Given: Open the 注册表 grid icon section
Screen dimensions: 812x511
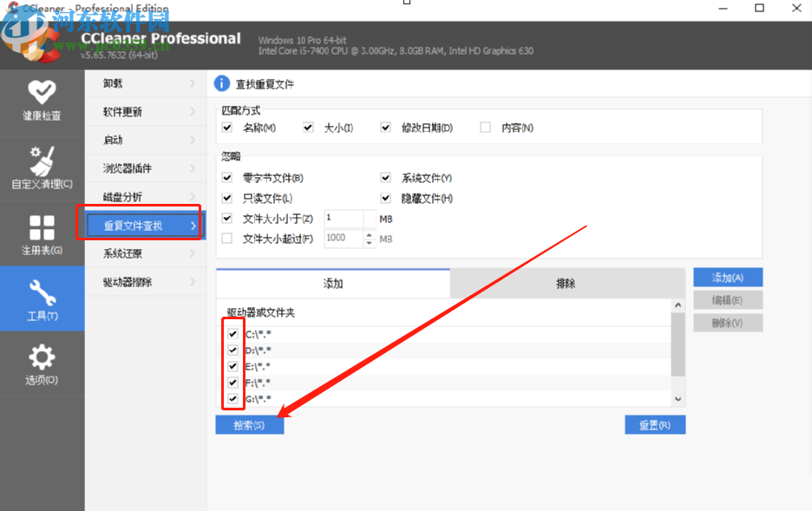Looking at the screenshot, I should click(42, 234).
